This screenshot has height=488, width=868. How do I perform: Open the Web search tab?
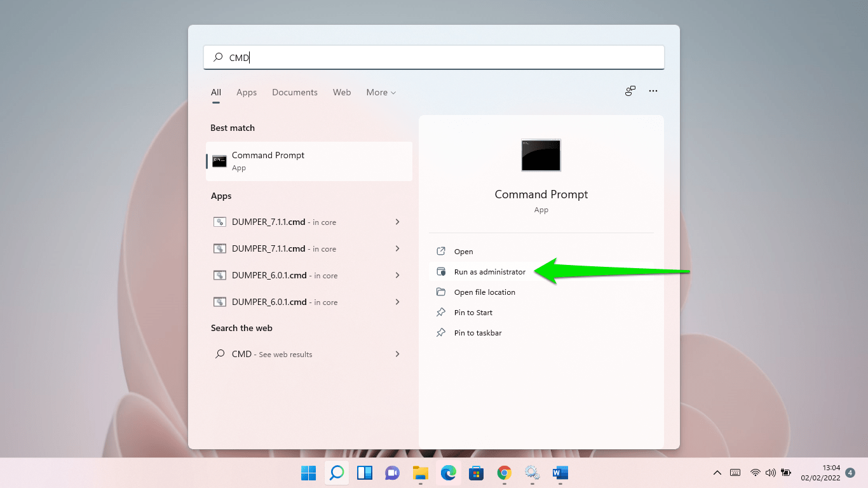click(342, 92)
